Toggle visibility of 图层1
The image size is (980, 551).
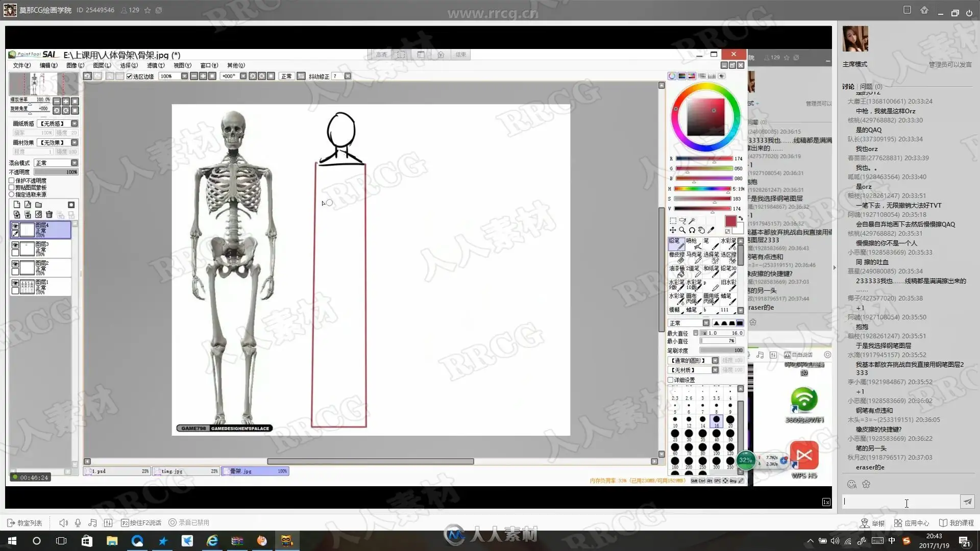click(15, 283)
